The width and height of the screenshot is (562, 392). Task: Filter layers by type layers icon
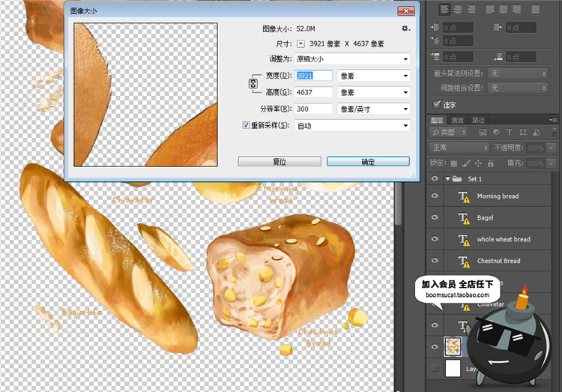click(510, 133)
